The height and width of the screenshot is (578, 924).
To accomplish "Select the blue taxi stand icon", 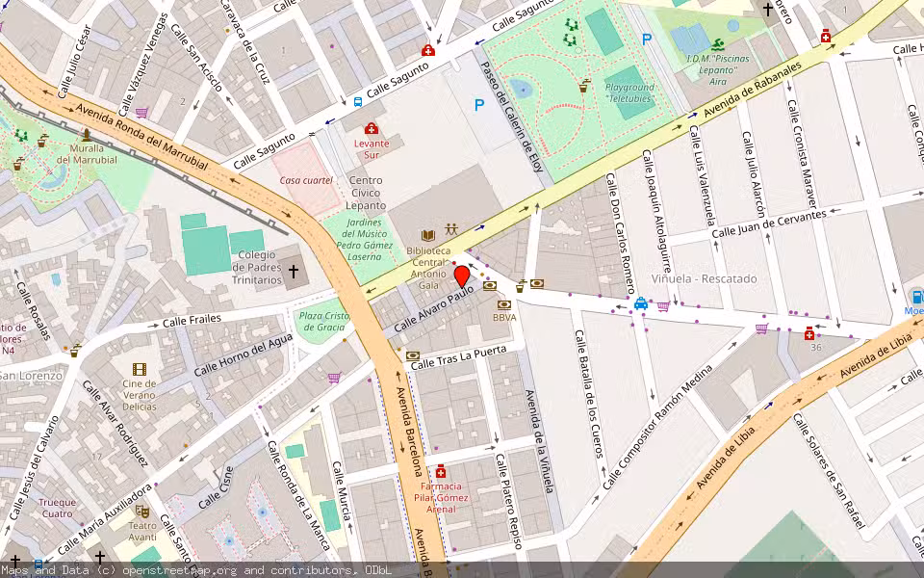I will click(x=641, y=303).
